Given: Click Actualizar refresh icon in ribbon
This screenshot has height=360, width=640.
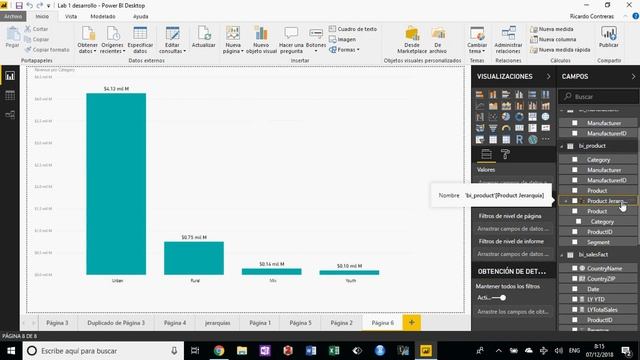Looking at the screenshot, I should coord(203,38).
